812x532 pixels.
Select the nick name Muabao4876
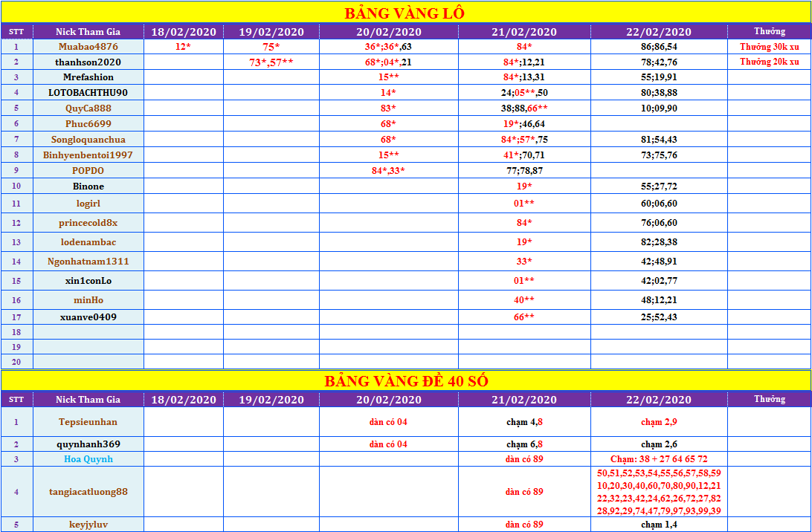pyautogui.click(x=88, y=47)
